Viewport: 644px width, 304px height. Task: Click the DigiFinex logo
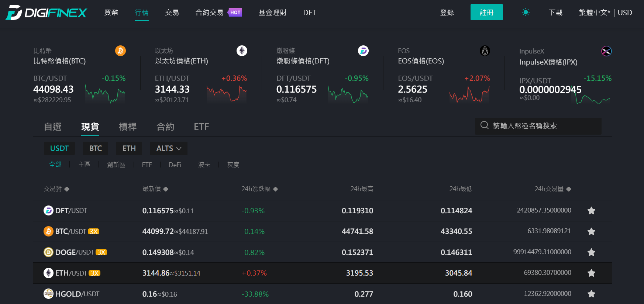tap(46, 13)
